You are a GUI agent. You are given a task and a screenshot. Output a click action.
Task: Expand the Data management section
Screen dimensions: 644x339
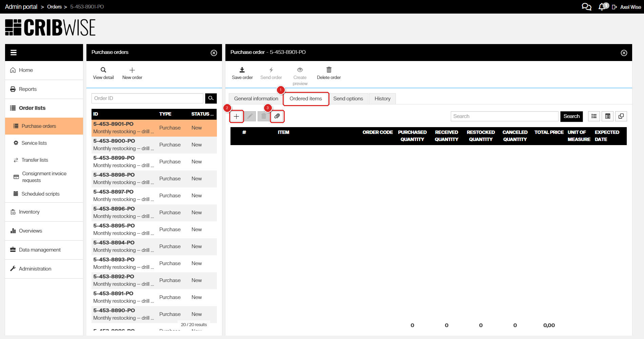40,250
